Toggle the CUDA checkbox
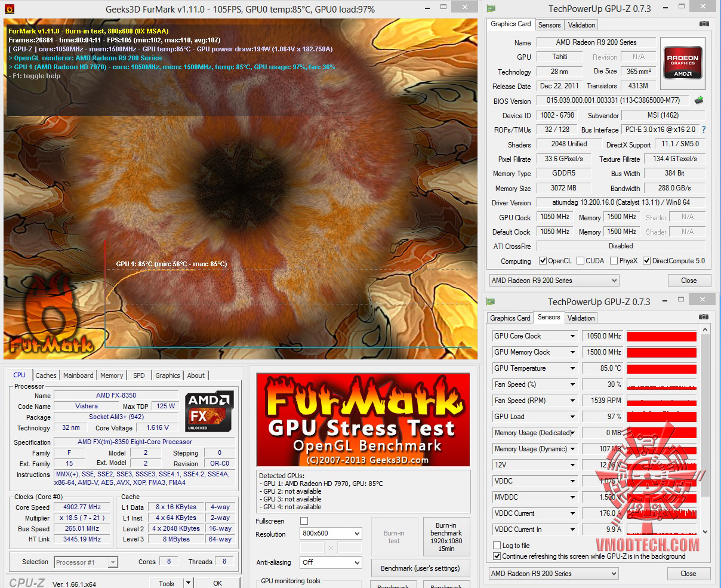The height and width of the screenshot is (588, 721). point(580,261)
